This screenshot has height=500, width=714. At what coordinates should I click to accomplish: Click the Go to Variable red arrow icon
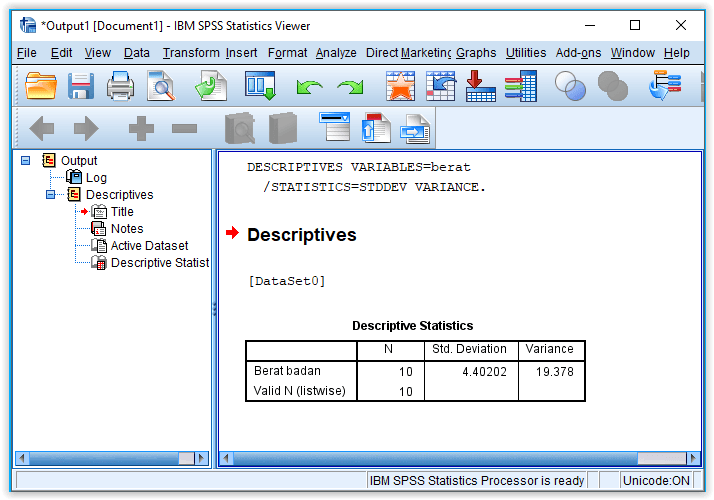point(481,86)
